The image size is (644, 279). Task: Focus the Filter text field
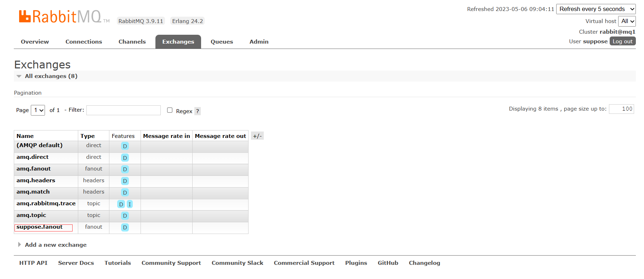coord(124,110)
